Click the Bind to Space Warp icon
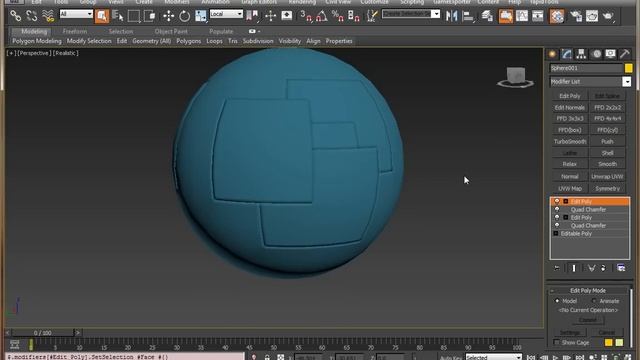This screenshot has width=640, height=360. point(48,16)
